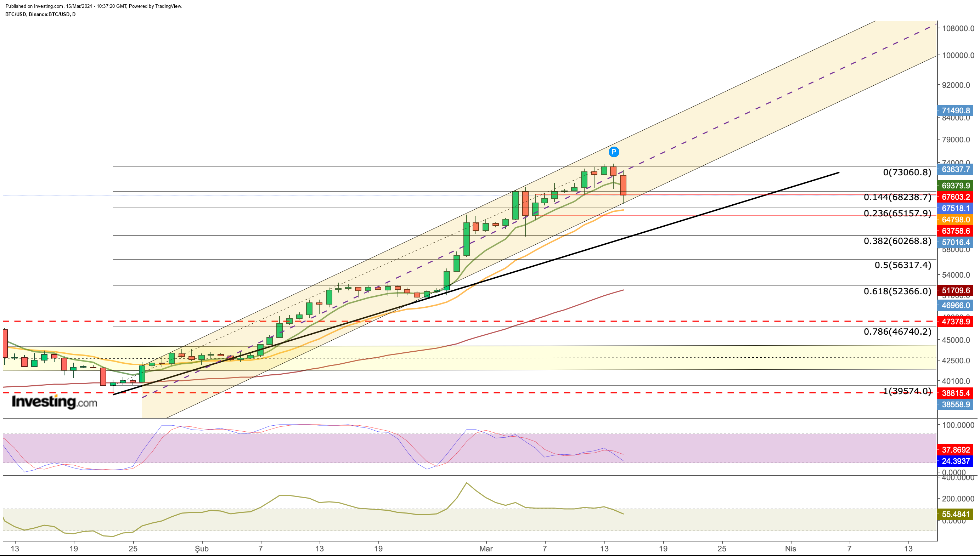Click the 200.0000 indicator axis label
Screen dimensions: 980x556
(x=958, y=499)
